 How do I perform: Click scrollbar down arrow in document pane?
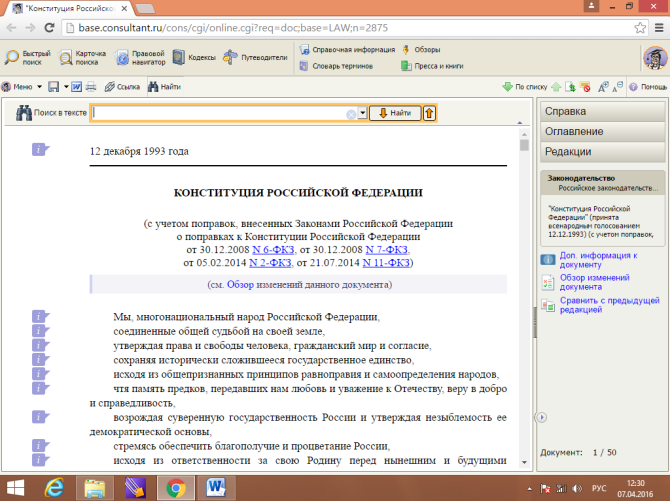(x=524, y=463)
